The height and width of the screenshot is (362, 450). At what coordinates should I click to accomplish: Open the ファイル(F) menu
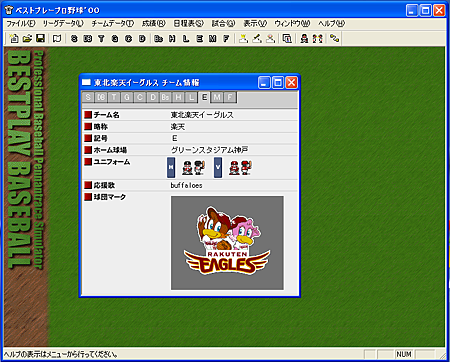pyautogui.click(x=21, y=23)
